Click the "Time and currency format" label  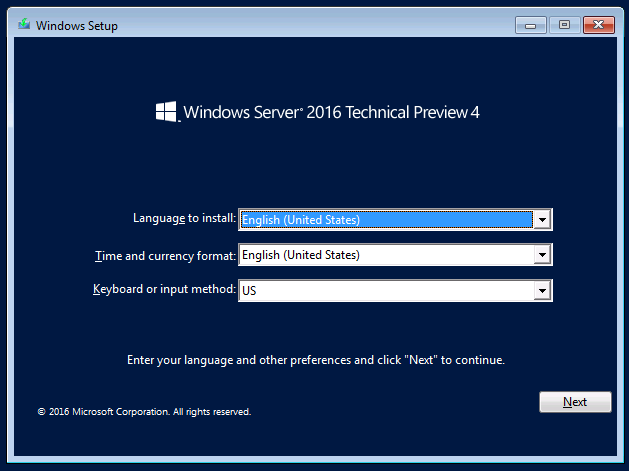pyautogui.click(x=165, y=255)
